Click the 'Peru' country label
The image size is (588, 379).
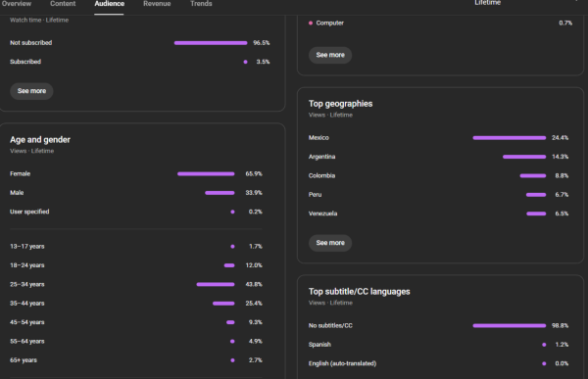[x=315, y=195]
